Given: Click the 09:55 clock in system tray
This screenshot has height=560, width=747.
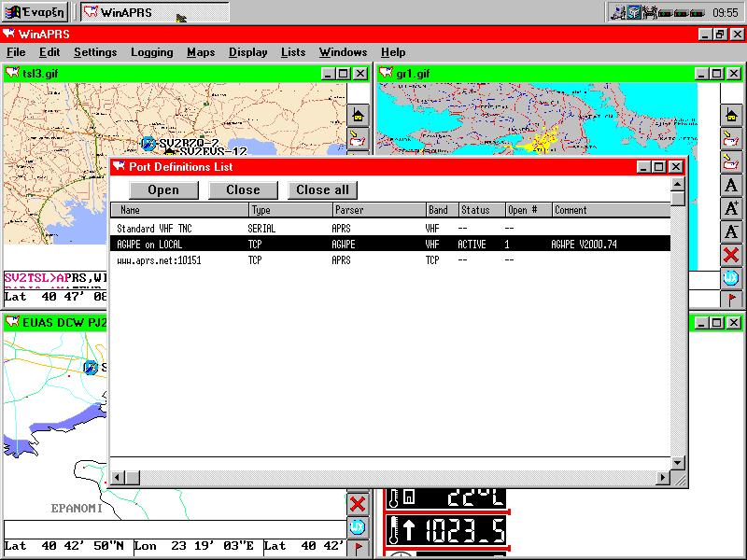Looking at the screenshot, I should (x=726, y=13).
